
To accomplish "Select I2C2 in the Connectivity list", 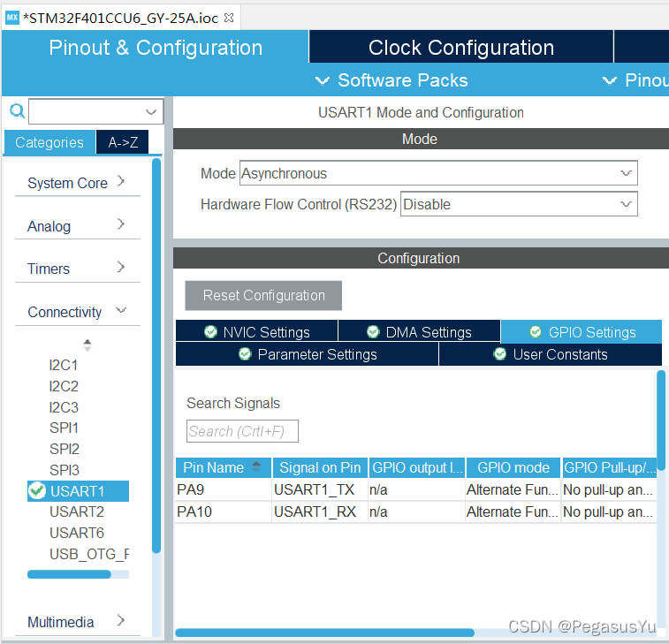I will pyautogui.click(x=64, y=386).
